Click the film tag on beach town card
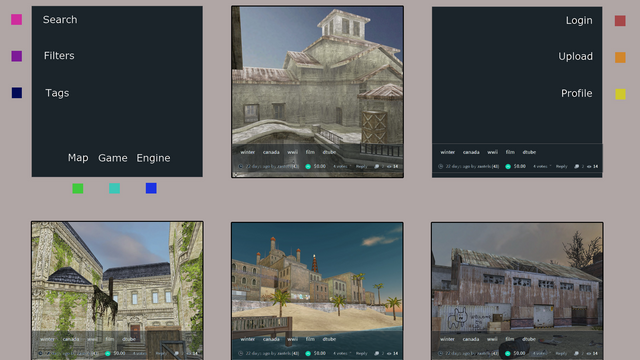The image size is (640, 360). tap(310, 339)
